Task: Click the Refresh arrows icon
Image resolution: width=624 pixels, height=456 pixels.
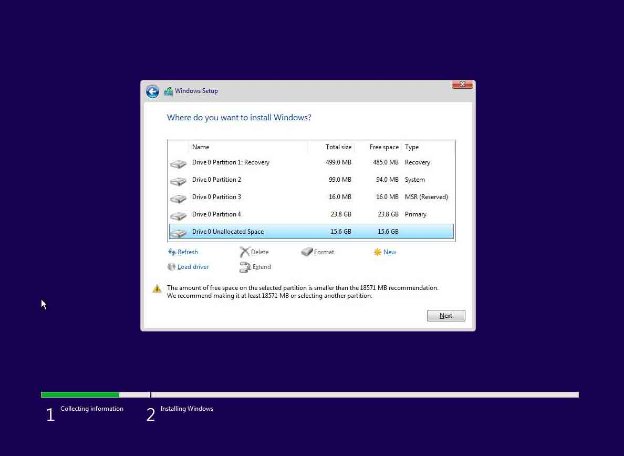Action: [172, 252]
